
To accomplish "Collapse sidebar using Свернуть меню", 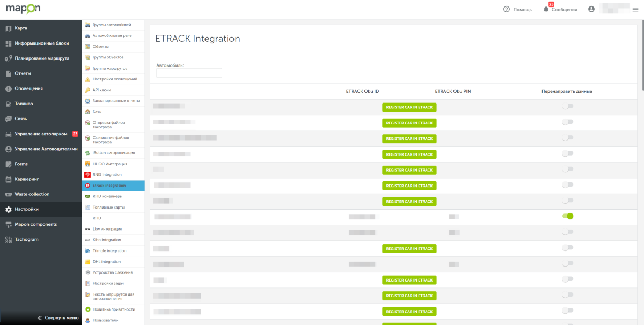I will [x=58, y=317].
